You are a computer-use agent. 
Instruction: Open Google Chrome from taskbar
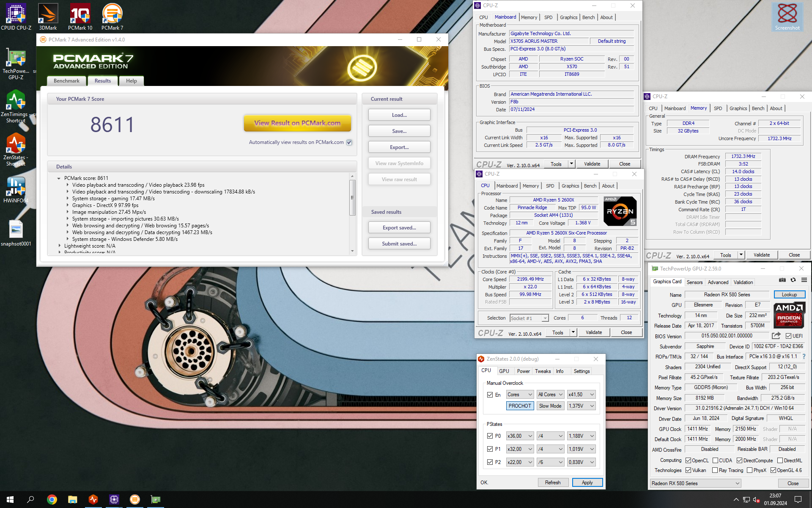[52, 500]
